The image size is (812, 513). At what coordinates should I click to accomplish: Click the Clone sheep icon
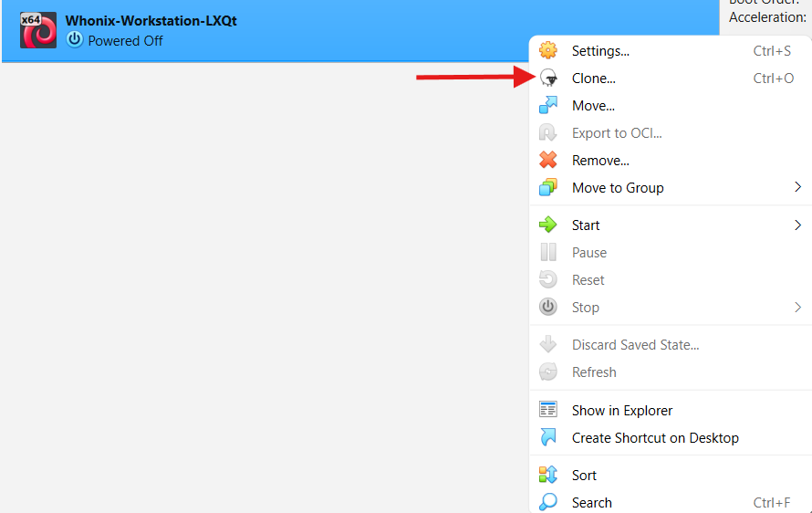point(548,79)
